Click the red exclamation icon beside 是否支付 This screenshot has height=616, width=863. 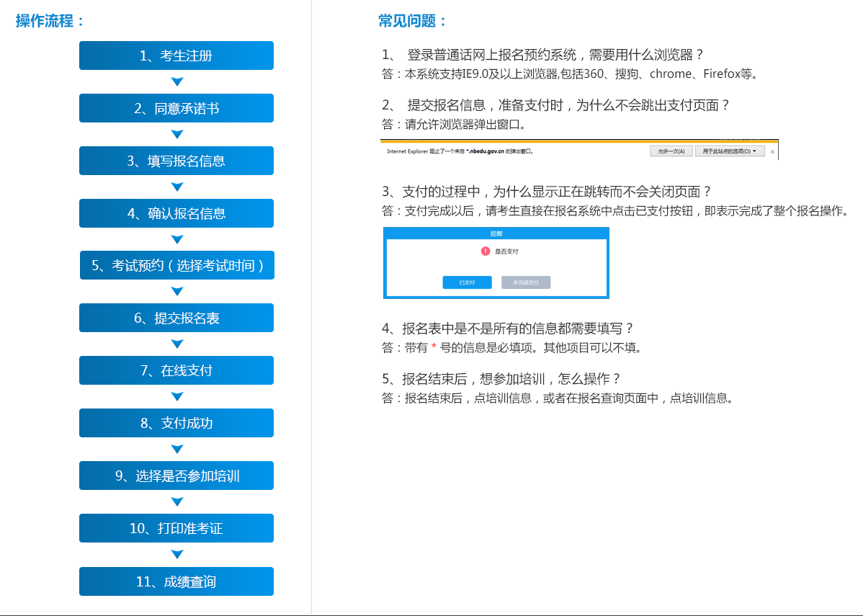click(486, 251)
